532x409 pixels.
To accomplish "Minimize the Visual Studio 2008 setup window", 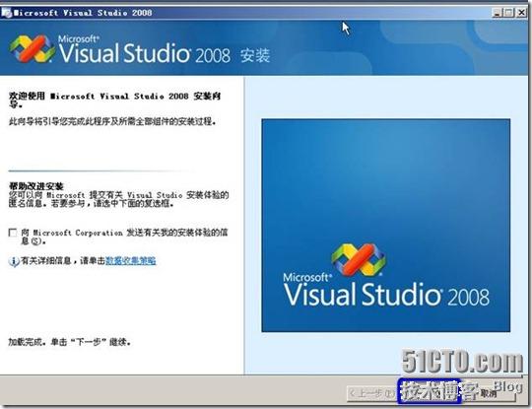I will click(498, 13).
